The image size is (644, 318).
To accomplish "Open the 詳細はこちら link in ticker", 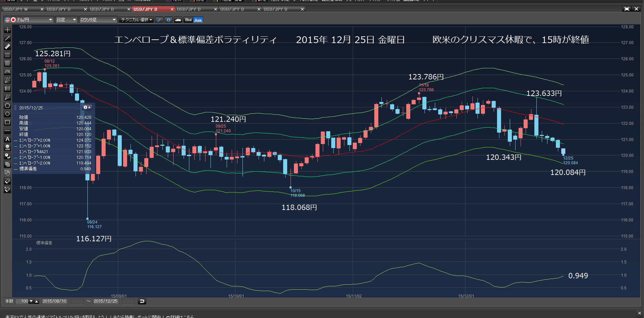I will click(182, 317).
